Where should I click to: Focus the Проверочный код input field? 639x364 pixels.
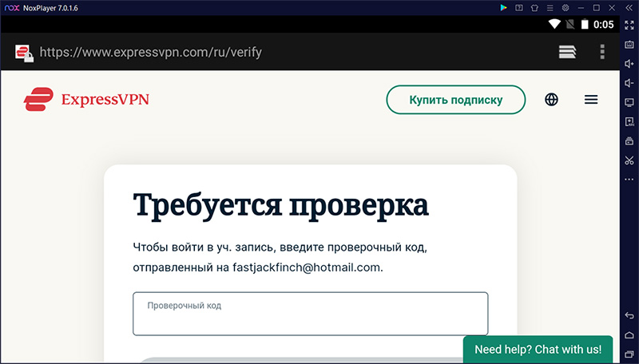click(x=311, y=314)
